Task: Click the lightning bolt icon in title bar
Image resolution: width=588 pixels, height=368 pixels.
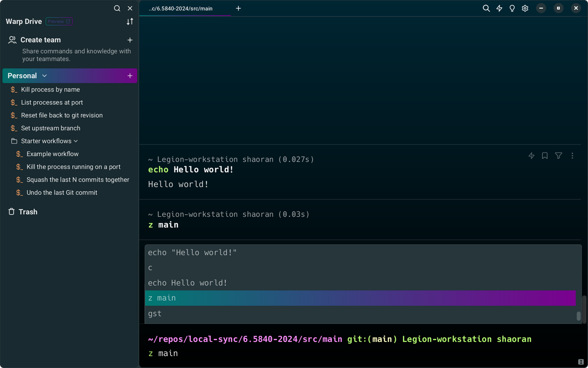Action: coord(499,8)
